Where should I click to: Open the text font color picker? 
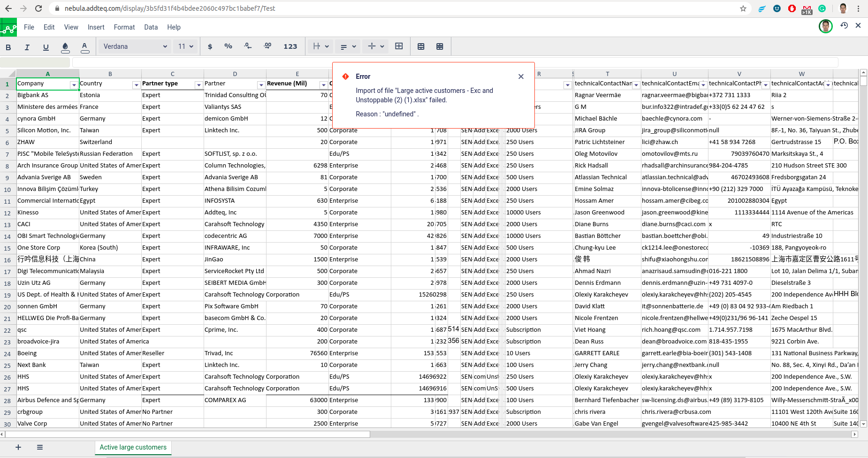tap(85, 47)
